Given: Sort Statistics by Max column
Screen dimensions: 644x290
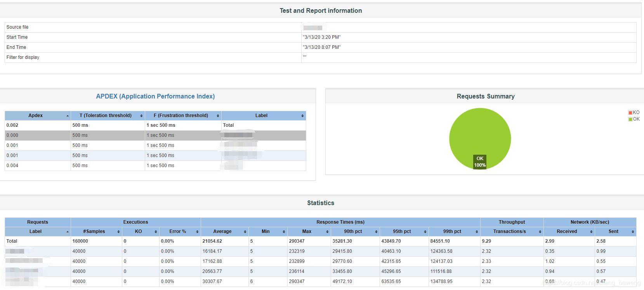Looking at the screenshot, I should (x=309, y=231).
